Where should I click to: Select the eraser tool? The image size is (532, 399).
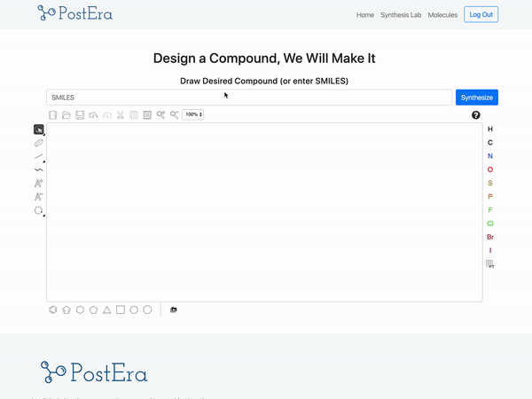pos(39,143)
